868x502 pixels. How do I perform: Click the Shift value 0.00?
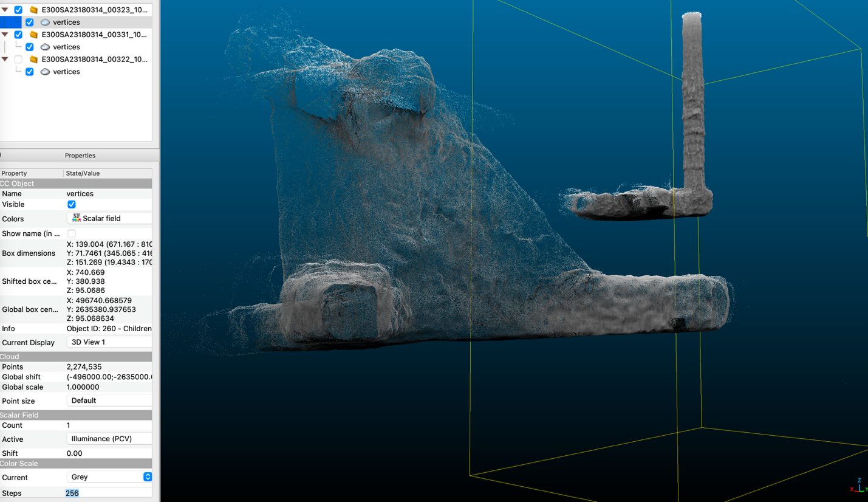pyautogui.click(x=74, y=453)
